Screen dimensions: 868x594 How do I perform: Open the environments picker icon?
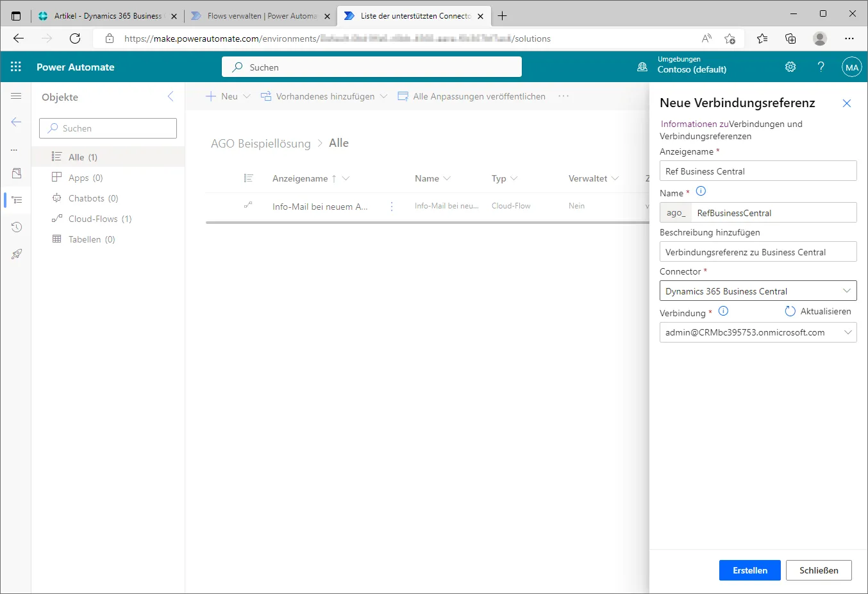pos(642,67)
